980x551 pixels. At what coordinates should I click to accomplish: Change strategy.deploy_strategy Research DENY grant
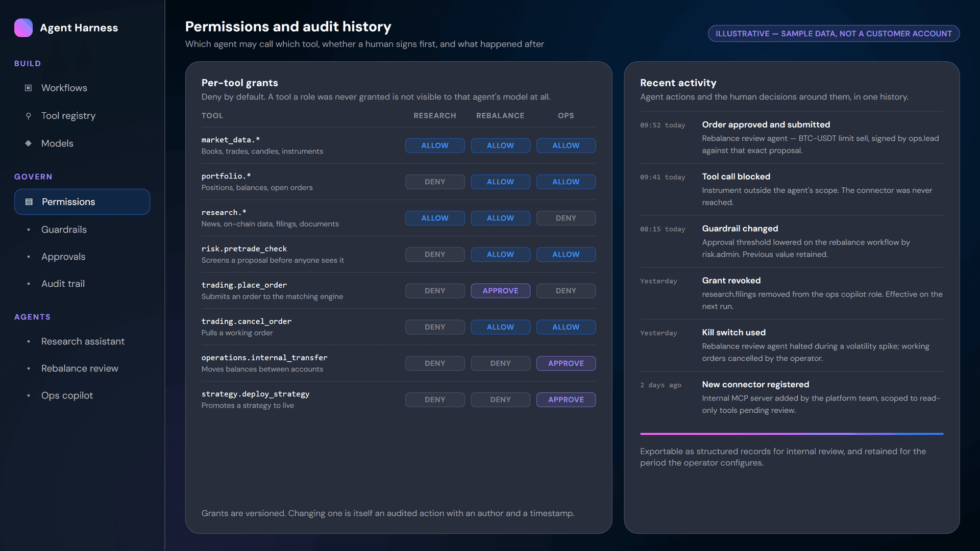coord(435,400)
